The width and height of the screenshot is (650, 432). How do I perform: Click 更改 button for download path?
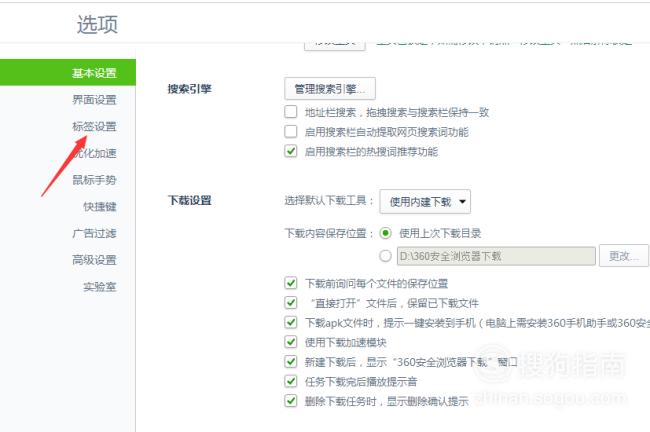[623, 256]
